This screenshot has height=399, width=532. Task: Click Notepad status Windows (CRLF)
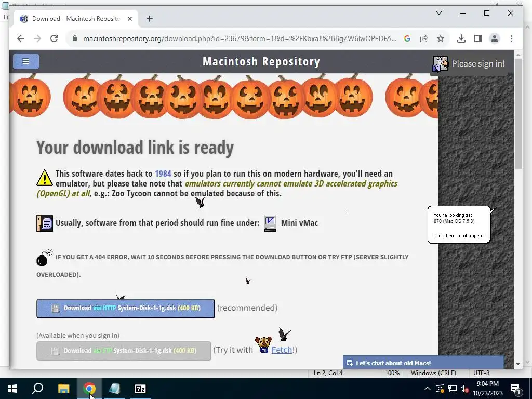pyautogui.click(x=433, y=373)
